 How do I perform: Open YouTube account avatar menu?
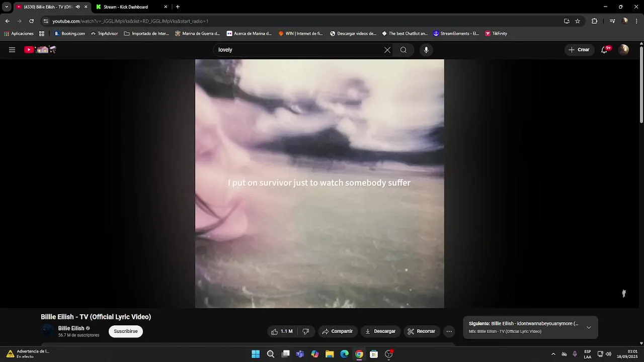624,50
